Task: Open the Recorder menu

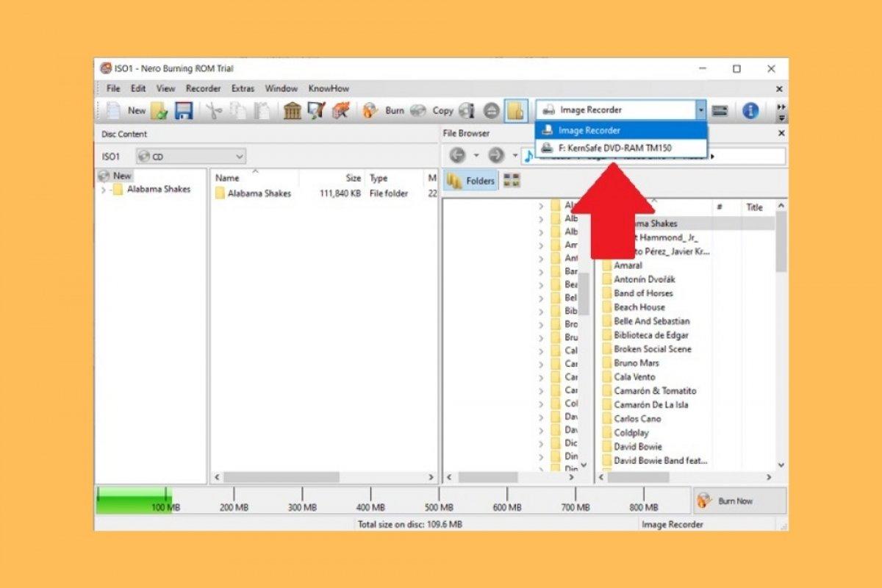Action: tap(203, 88)
